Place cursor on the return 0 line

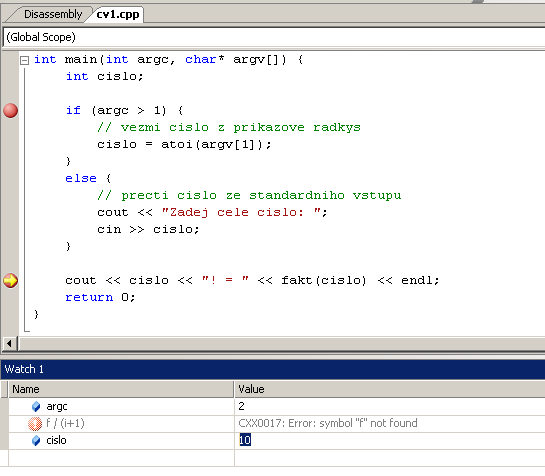(100, 298)
